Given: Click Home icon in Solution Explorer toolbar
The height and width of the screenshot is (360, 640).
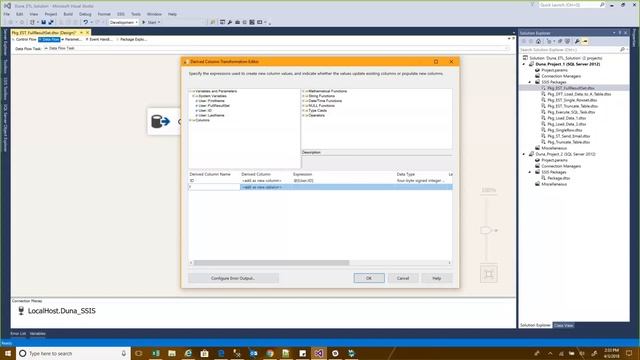Looking at the screenshot, I should click(538, 41).
